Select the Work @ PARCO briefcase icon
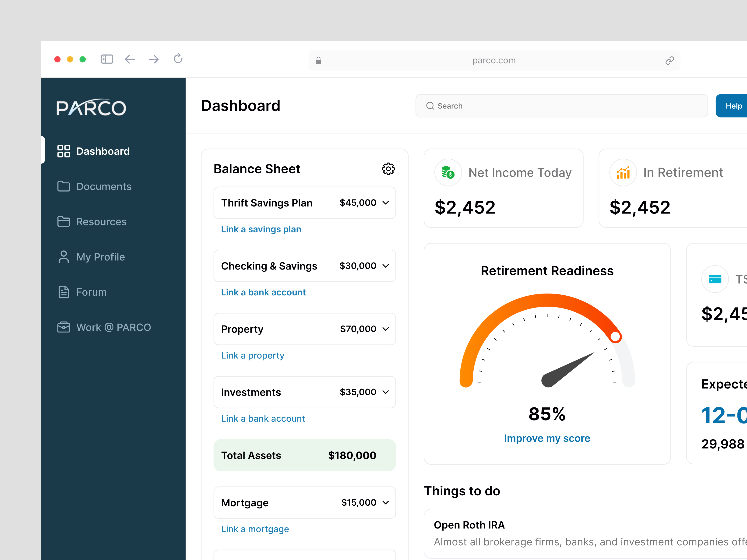 click(63, 327)
